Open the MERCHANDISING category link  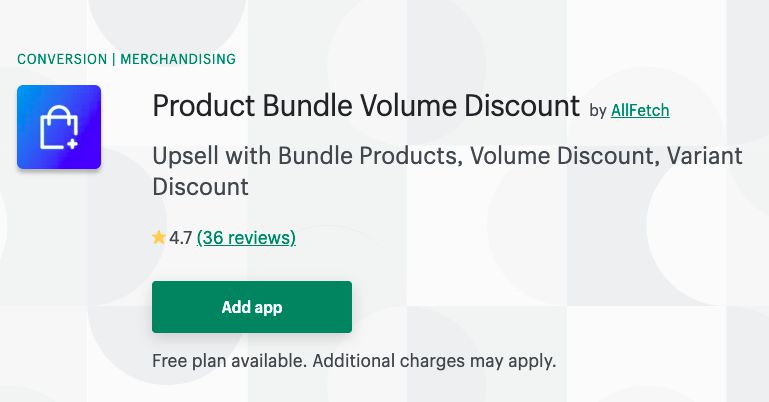tap(178, 59)
